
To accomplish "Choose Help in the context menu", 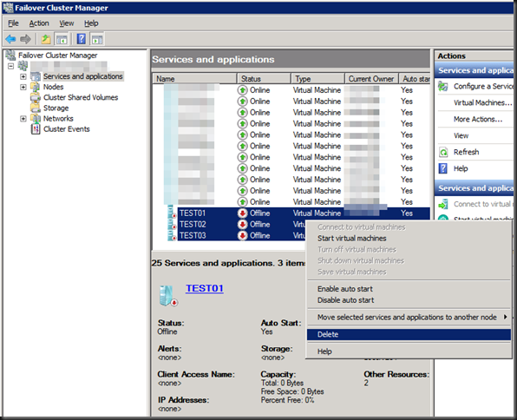I will (x=409, y=351).
